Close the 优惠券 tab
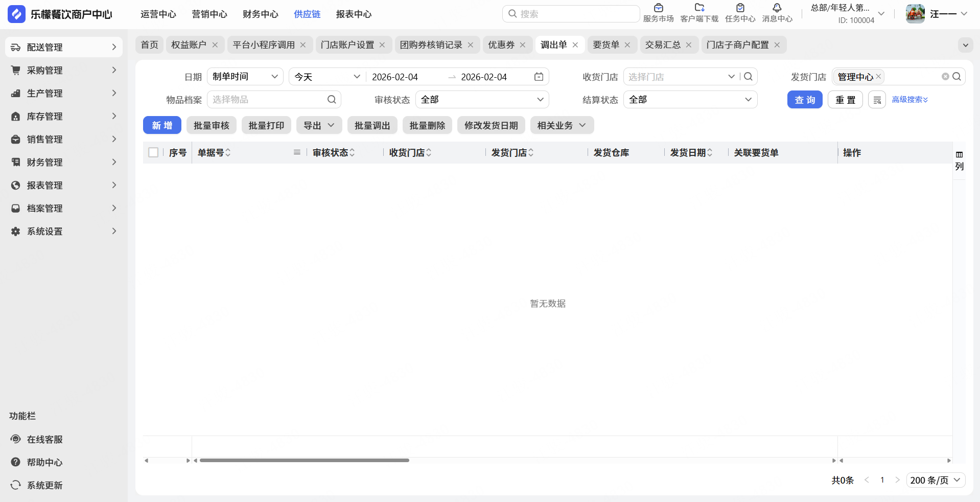The height and width of the screenshot is (502, 980). [x=523, y=45]
